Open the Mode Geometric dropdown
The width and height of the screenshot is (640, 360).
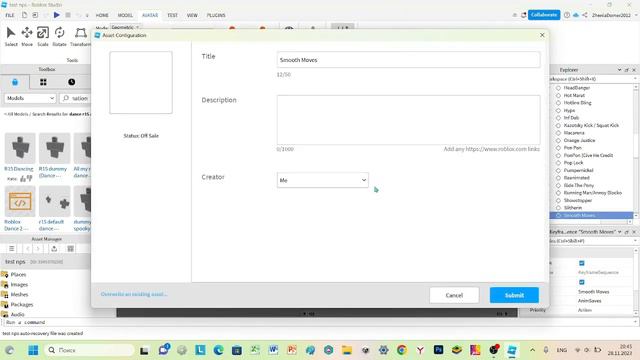click(125, 27)
